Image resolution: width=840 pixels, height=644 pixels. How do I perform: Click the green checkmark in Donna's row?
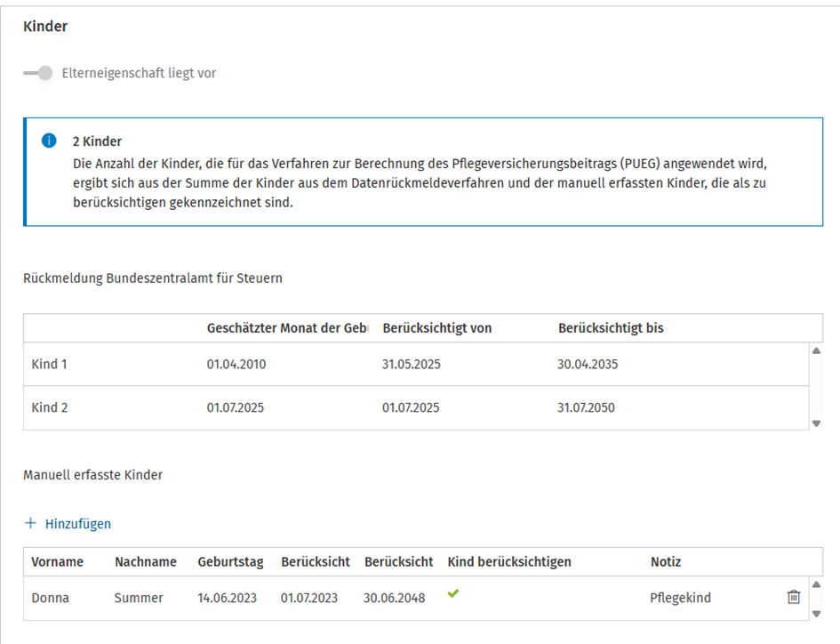(453, 593)
